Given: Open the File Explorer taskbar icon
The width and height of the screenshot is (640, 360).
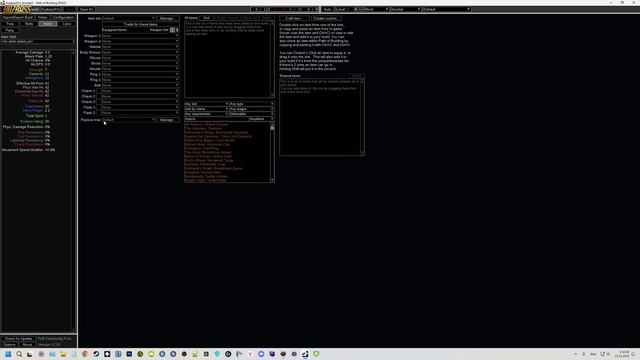Looking at the screenshot, I should (x=63, y=354).
